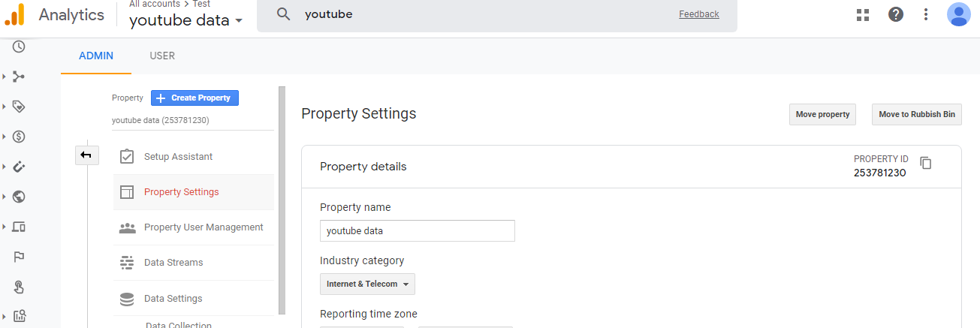Click the Google Analytics logo
The image size is (980, 328).
pyautogui.click(x=15, y=14)
